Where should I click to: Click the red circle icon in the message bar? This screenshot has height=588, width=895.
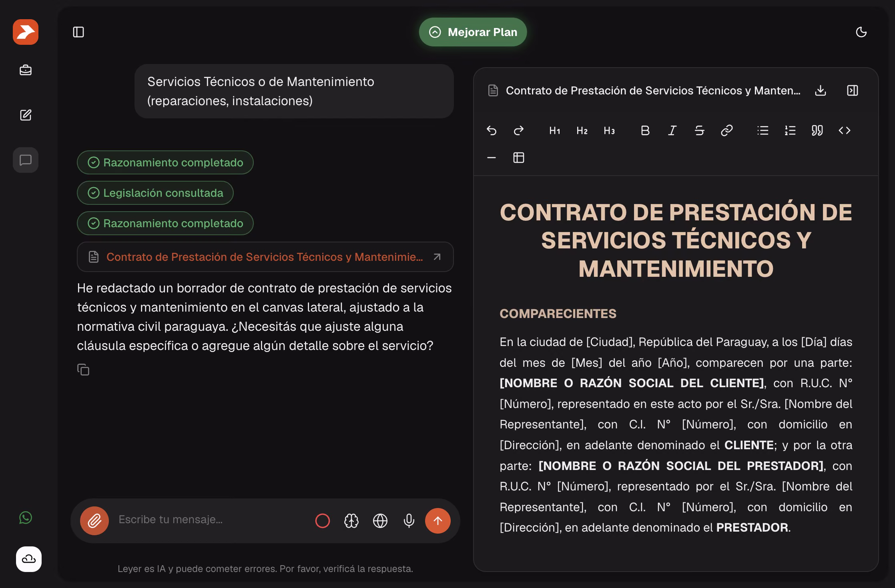tap(323, 521)
